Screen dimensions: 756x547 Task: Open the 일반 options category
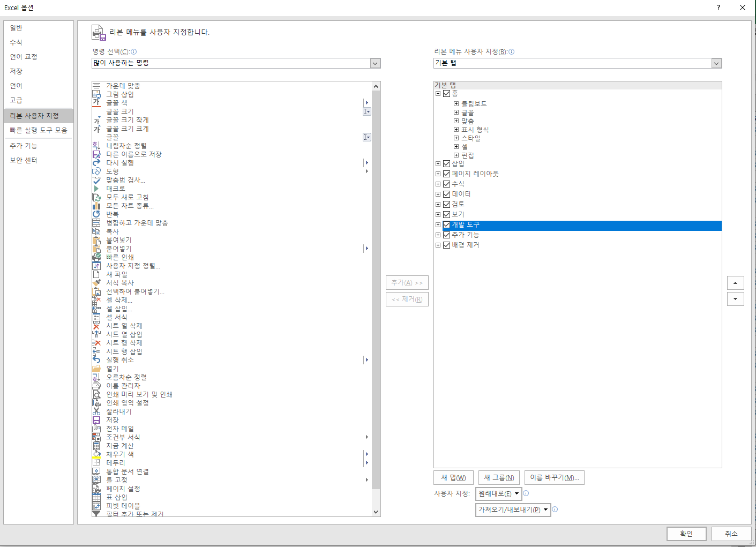tap(39, 28)
